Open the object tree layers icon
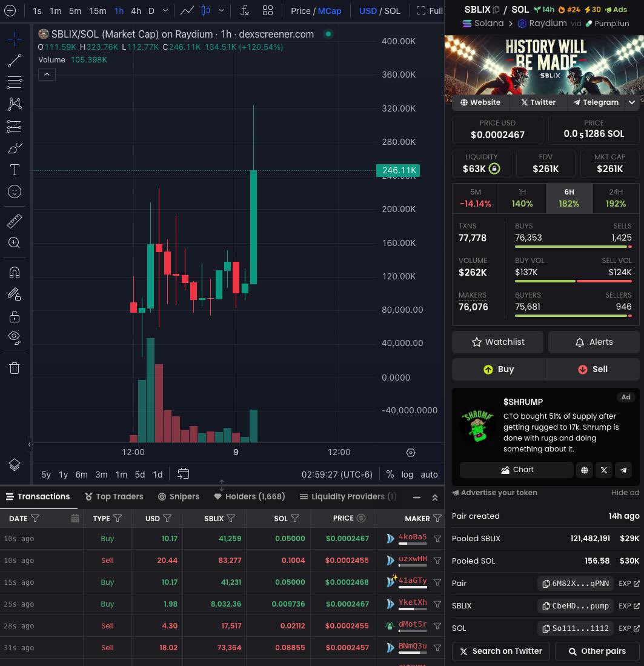 (x=15, y=465)
